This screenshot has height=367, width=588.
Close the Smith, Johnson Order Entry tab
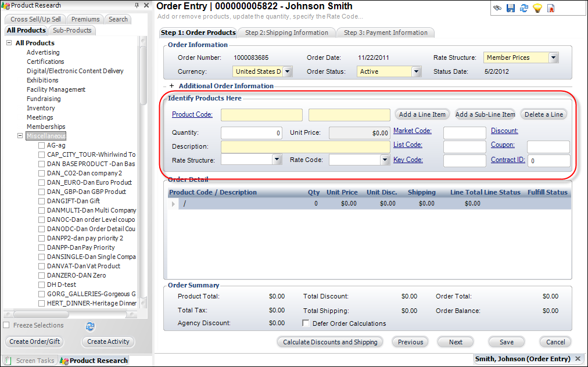[578, 359]
